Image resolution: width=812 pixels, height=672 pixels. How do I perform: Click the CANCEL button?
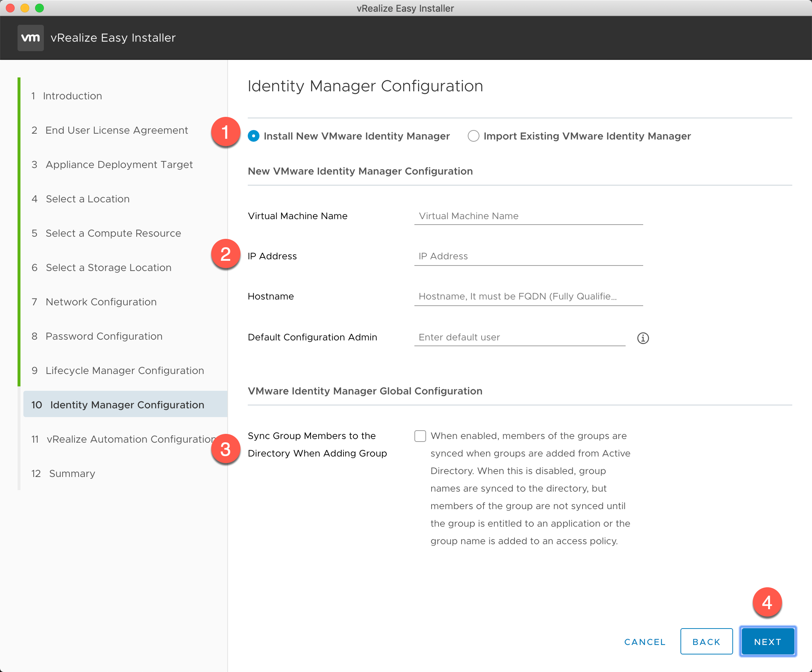coord(645,642)
